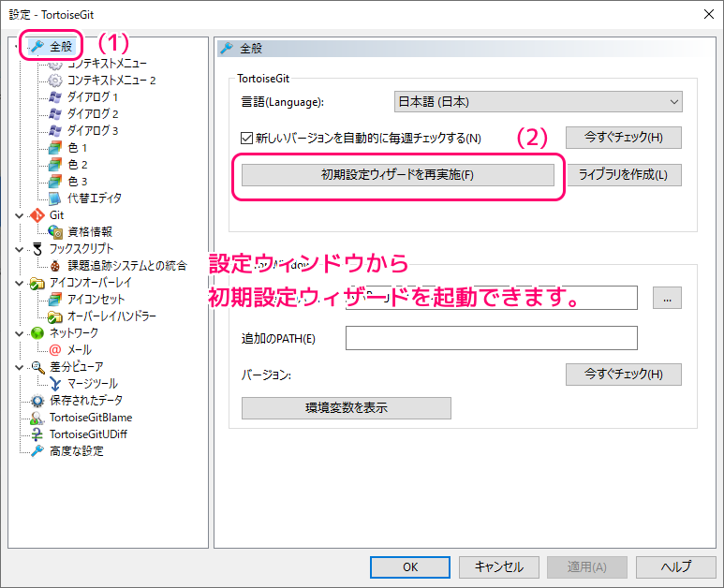The width and height of the screenshot is (724, 588).
Task: Click 今すぐチェック(H) beside the version checkbox
Action: coord(624,138)
